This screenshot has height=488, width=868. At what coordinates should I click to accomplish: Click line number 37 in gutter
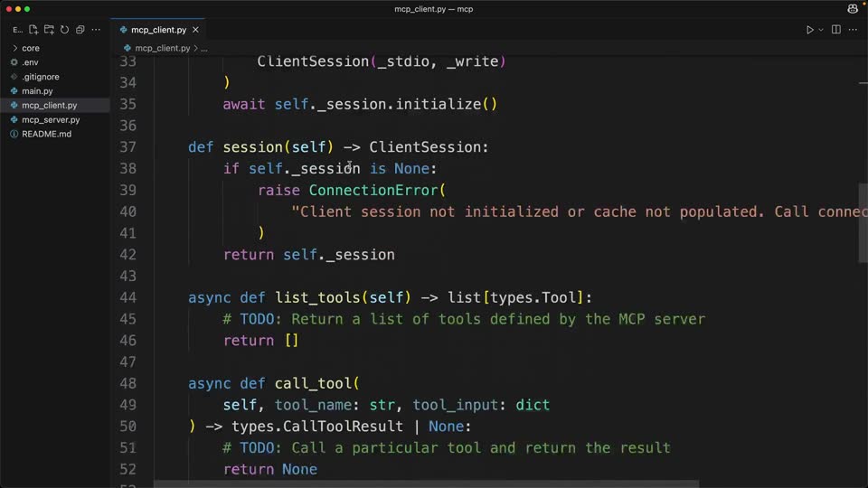(x=127, y=147)
